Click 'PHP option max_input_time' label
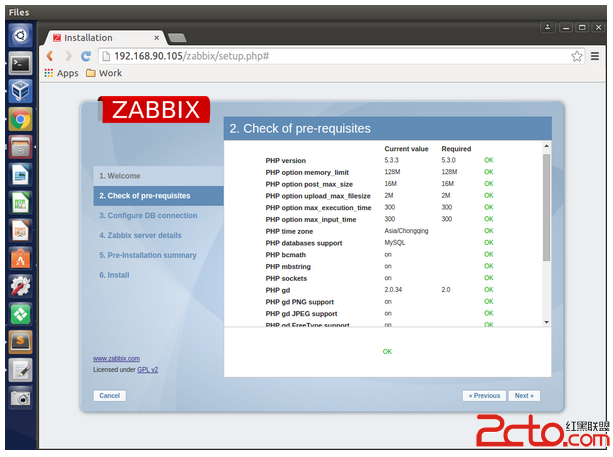Screen dimensions: 613x457 click(311, 219)
